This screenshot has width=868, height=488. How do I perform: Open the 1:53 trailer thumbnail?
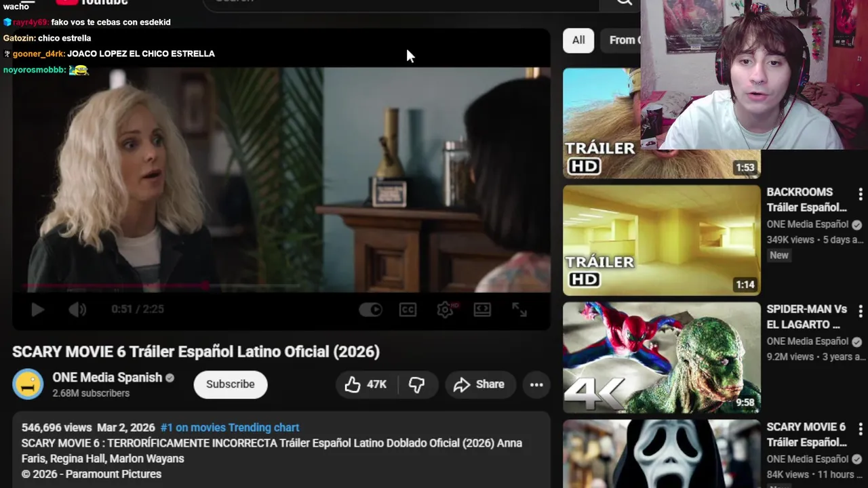pos(662,123)
